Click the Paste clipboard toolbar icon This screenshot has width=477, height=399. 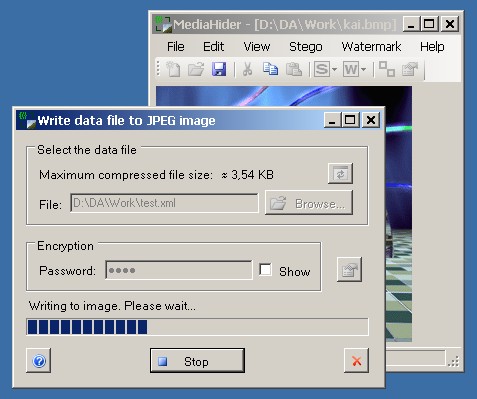click(x=294, y=70)
